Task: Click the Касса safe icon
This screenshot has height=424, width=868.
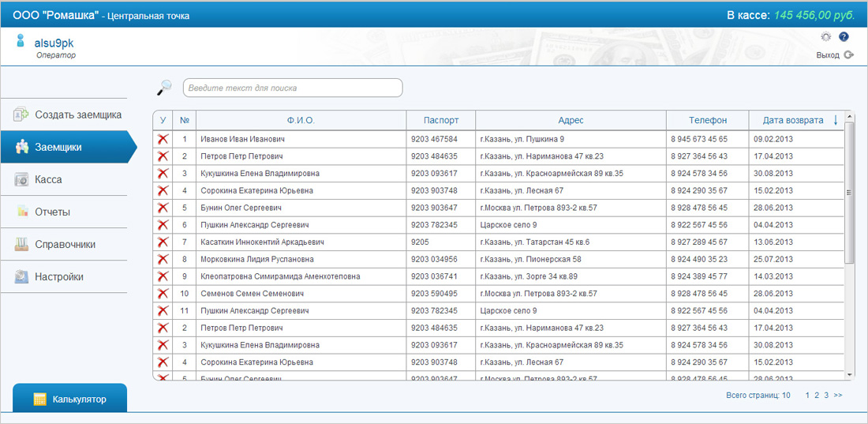Action: 21,179
